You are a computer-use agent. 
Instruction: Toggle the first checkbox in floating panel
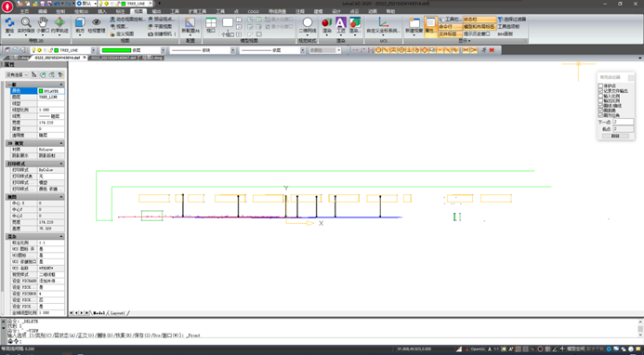(600, 85)
